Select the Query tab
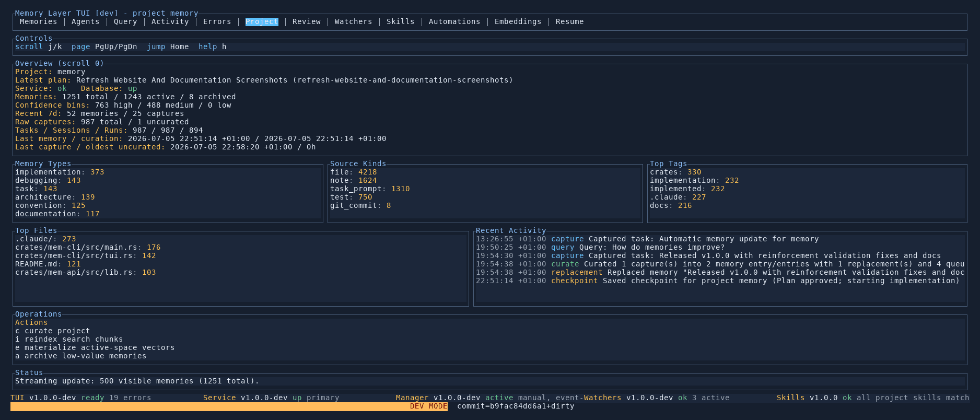 coord(125,21)
